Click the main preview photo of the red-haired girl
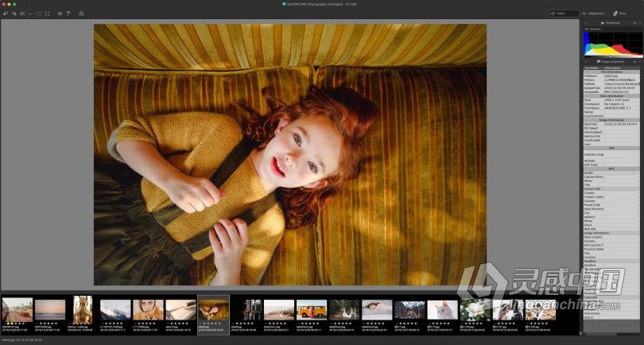This screenshot has width=644, height=345. coord(290,154)
